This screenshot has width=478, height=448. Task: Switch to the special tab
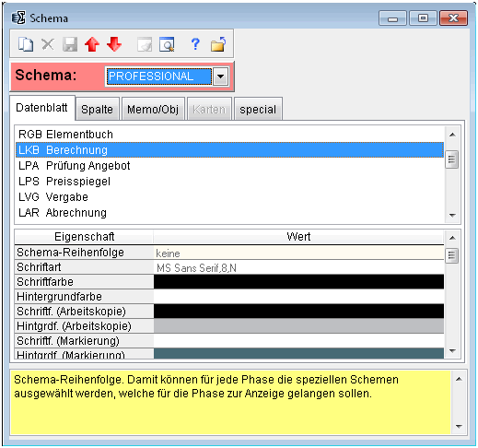click(258, 110)
